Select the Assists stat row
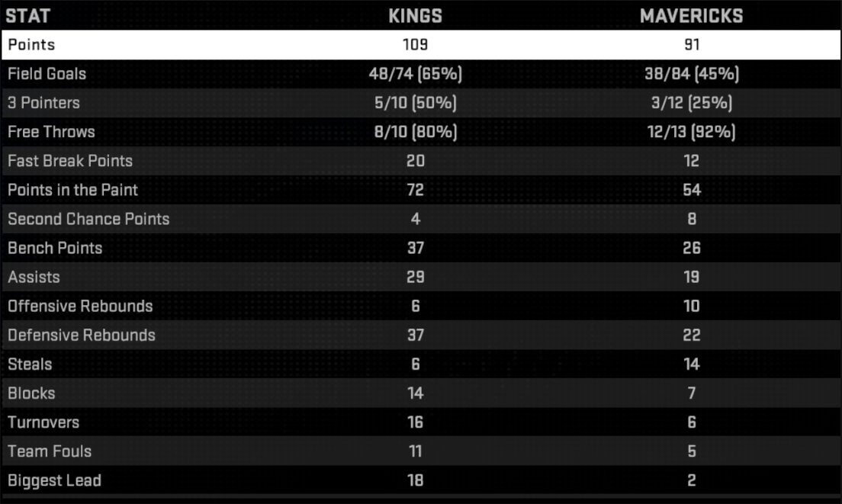Screen dimensions: 842x504 tap(421, 277)
